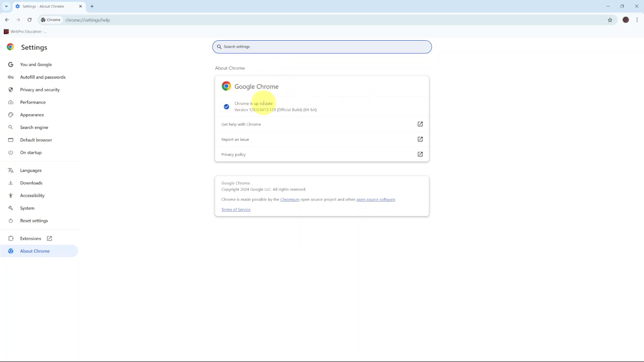The width and height of the screenshot is (644, 362).
Task: Click the shield icon beside Privacy and security
Action: point(11,90)
